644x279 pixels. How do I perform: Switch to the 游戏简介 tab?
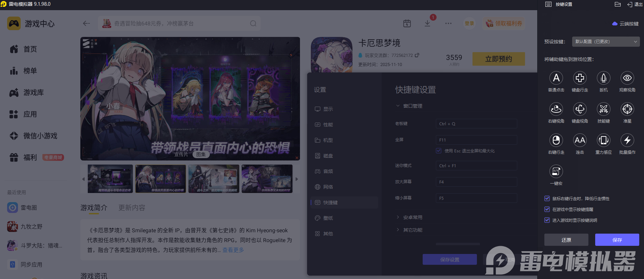pos(94,208)
